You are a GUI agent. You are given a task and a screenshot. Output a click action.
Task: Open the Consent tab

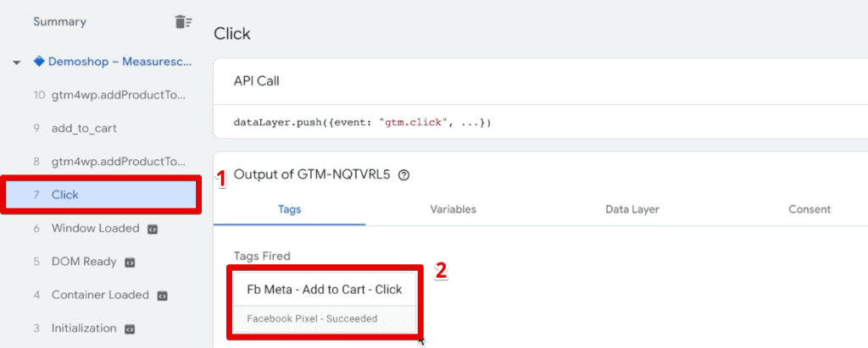click(810, 209)
